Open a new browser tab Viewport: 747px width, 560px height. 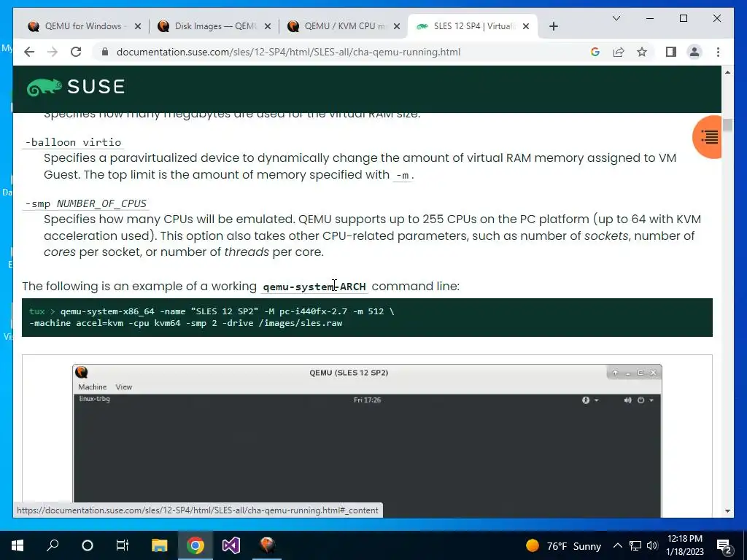(553, 26)
